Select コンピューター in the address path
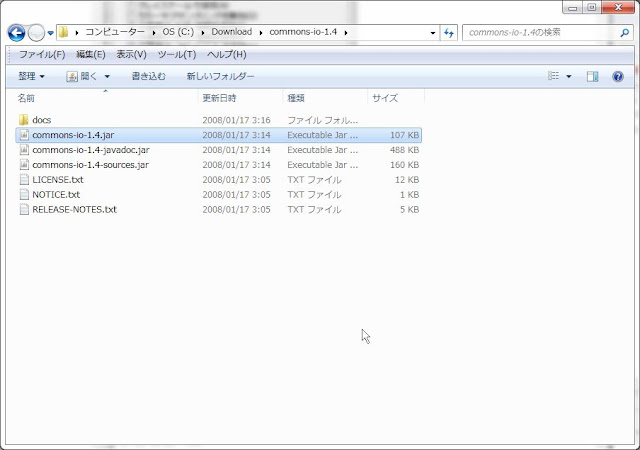This screenshot has width=640, height=450. coord(115,32)
